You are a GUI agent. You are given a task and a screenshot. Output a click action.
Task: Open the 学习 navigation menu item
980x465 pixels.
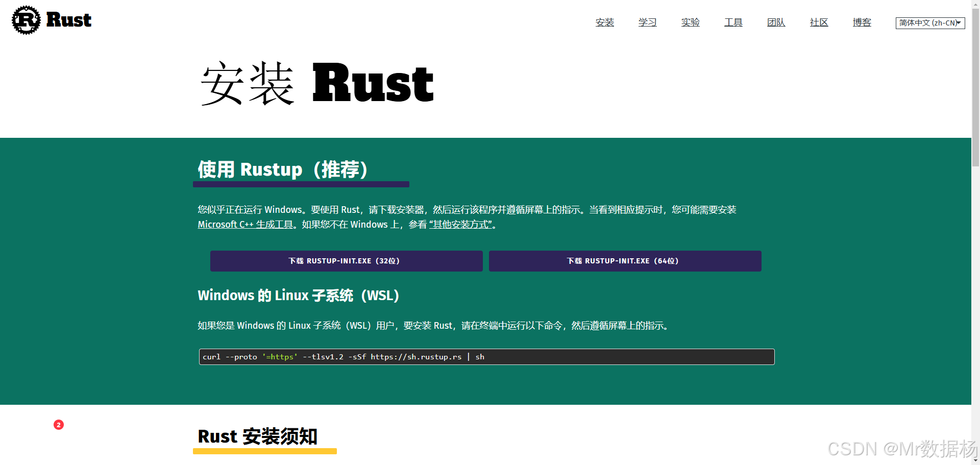(x=647, y=22)
